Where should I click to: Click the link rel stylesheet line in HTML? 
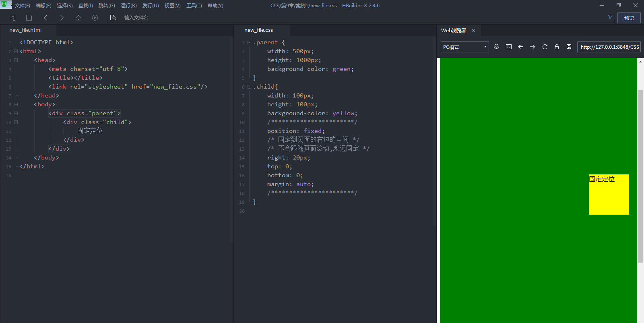[128, 87]
